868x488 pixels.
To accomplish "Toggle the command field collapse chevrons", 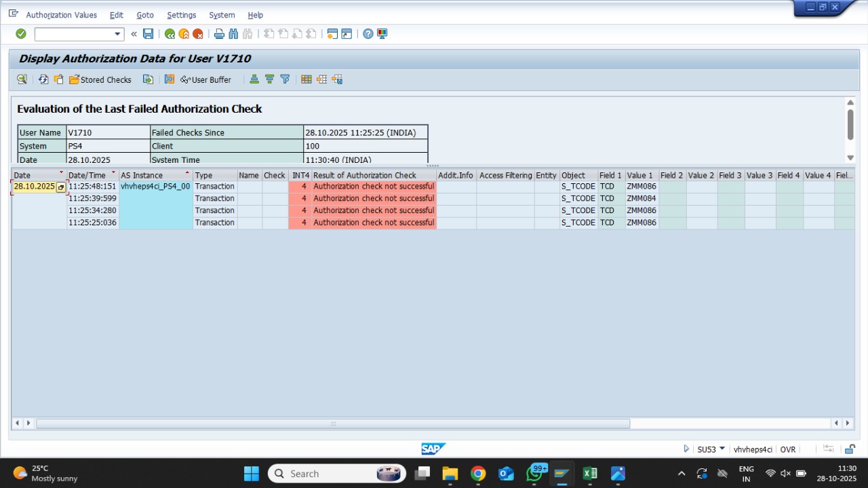I will (134, 34).
